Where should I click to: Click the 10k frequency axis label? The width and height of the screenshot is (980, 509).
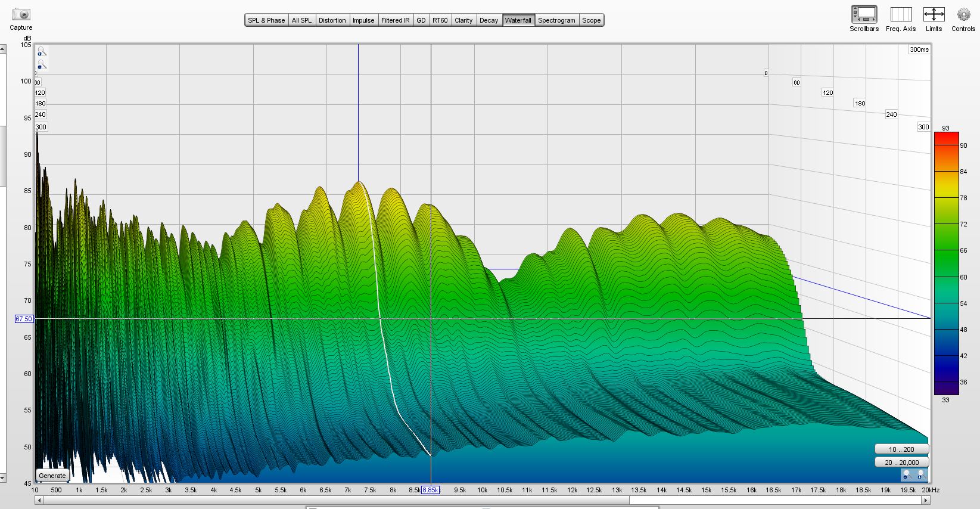click(482, 490)
